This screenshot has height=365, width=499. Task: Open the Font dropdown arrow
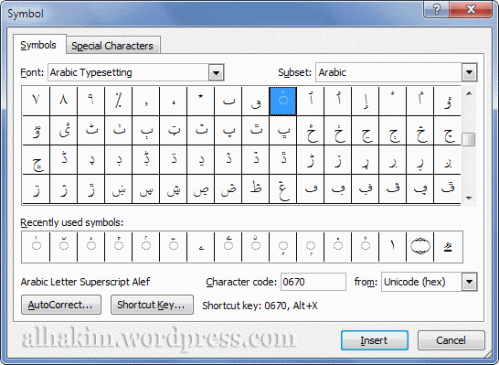coord(216,72)
